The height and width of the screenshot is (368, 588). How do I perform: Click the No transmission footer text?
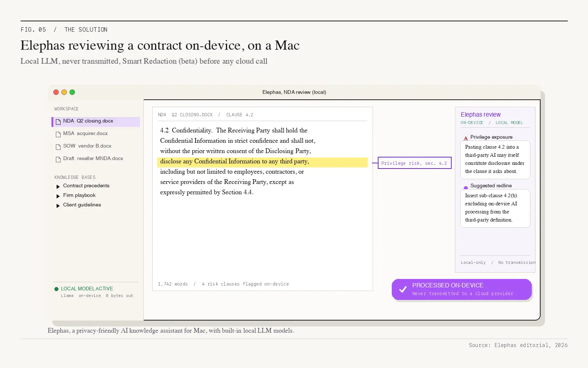(517, 263)
